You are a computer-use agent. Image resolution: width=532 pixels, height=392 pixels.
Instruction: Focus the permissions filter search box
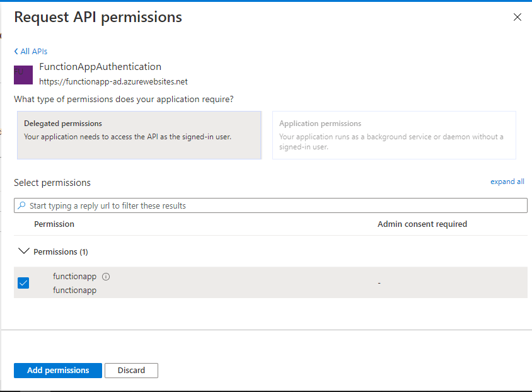click(270, 205)
